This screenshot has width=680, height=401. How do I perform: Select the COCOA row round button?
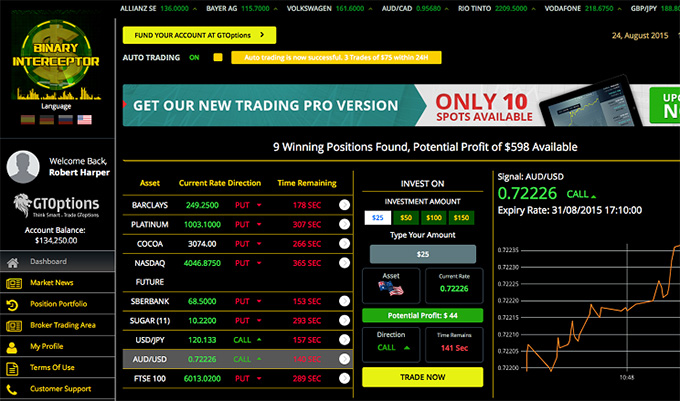click(x=344, y=244)
